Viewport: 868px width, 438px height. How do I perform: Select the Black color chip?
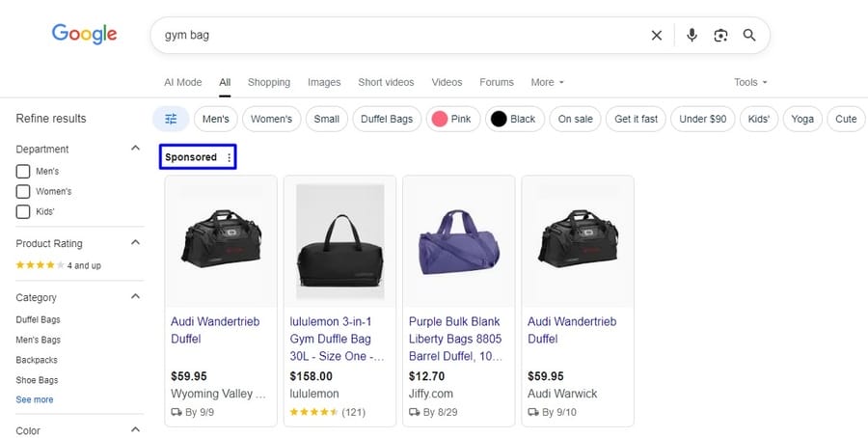tap(515, 119)
